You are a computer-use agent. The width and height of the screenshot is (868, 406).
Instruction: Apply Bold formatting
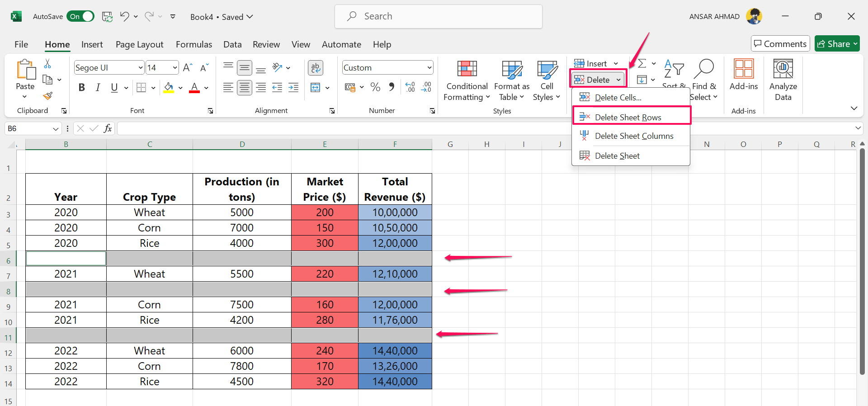81,88
